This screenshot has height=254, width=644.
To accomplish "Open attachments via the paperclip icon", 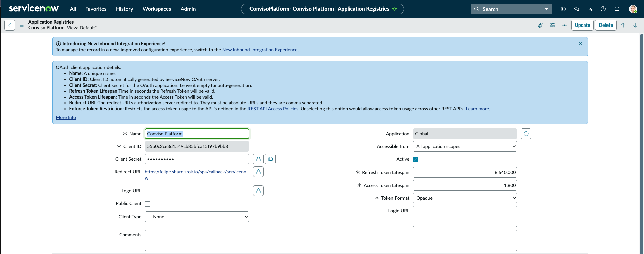I will click(540, 25).
